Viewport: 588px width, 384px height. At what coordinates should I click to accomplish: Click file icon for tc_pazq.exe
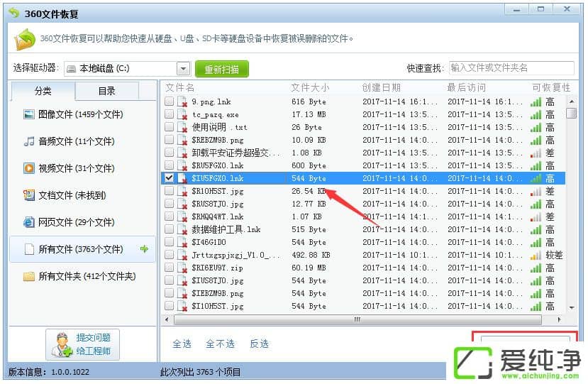pos(182,115)
